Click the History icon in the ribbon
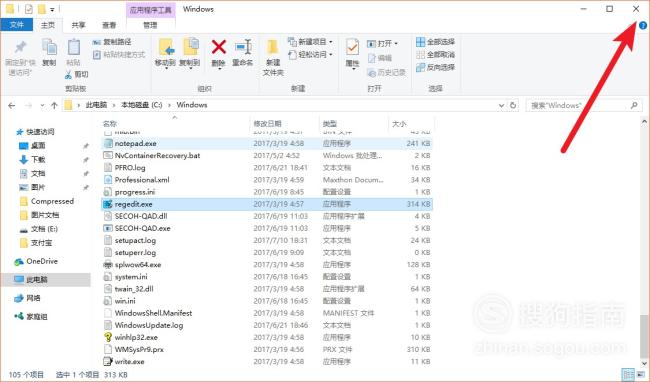The image size is (650, 382). [371, 73]
